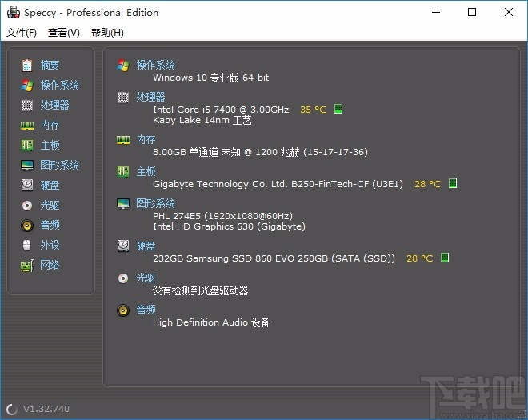The width and height of the screenshot is (528, 420).
Task: Click Gigabyte Technology B250-FinTech-CF text
Action: (x=278, y=184)
